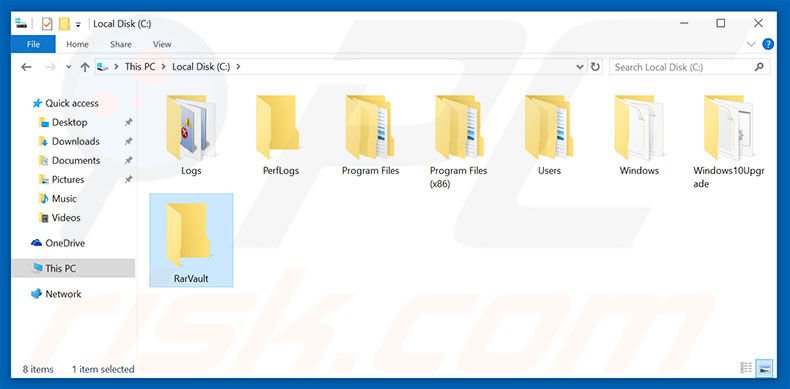Click the "RarVault" folder name

click(x=191, y=278)
